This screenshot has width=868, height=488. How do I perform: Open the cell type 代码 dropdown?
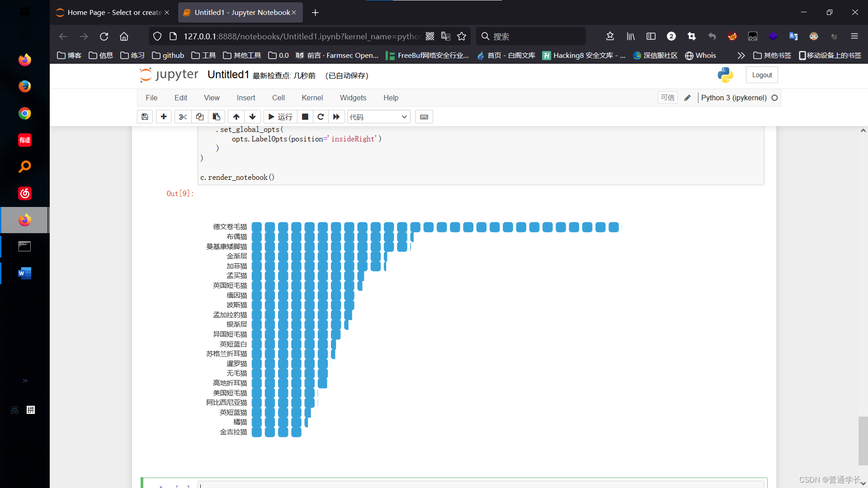[x=378, y=117]
